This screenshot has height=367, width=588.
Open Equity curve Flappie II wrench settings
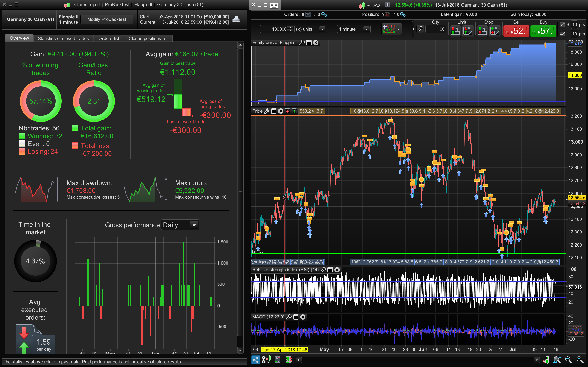(x=302, y=43)
